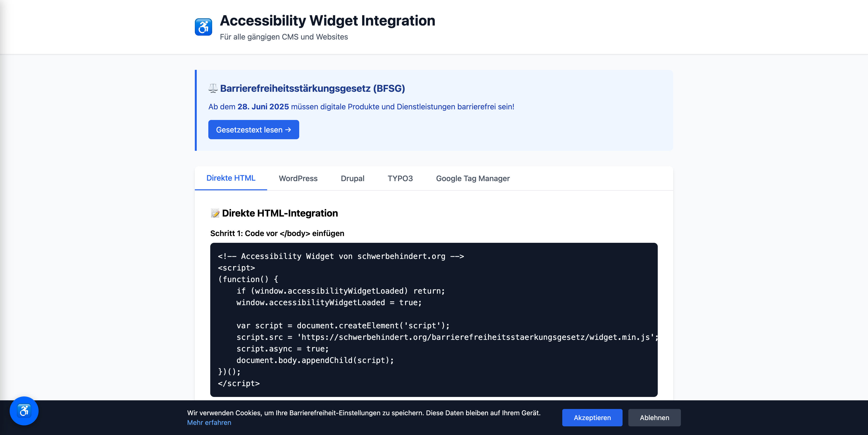Click the cookie notice message text

(364, 413)
